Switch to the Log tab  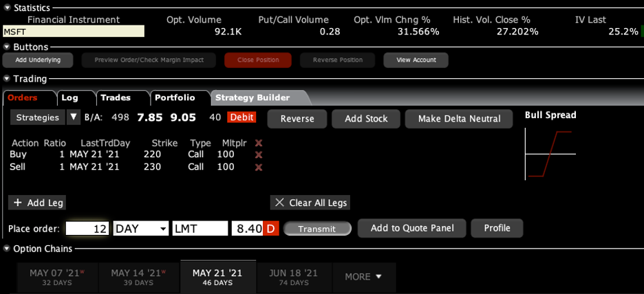coord(70,98)
